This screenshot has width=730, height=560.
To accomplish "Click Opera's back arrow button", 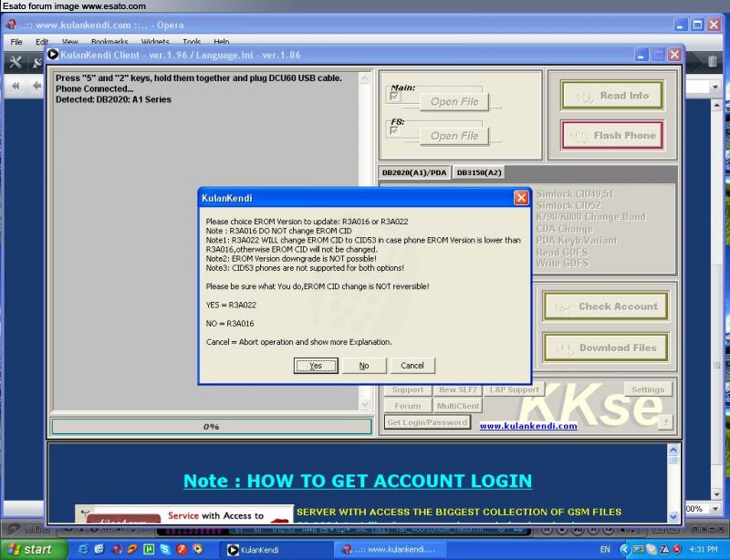I will click(x=36, y=86).
